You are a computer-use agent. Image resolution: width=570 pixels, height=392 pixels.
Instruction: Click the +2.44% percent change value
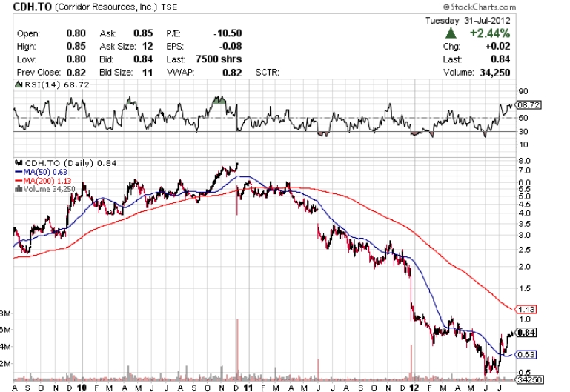pos(490,33)
